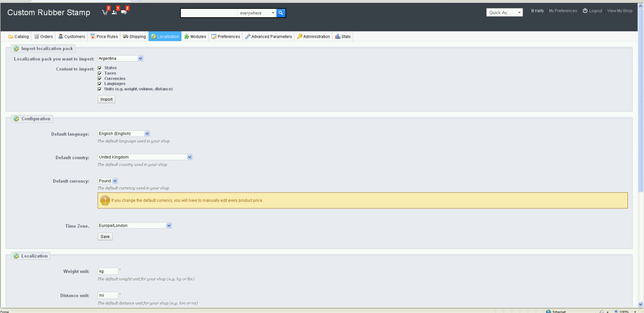This screenshot has width=644, height=313.
Task: Open the View My Shop link
Action: point(620,11)
